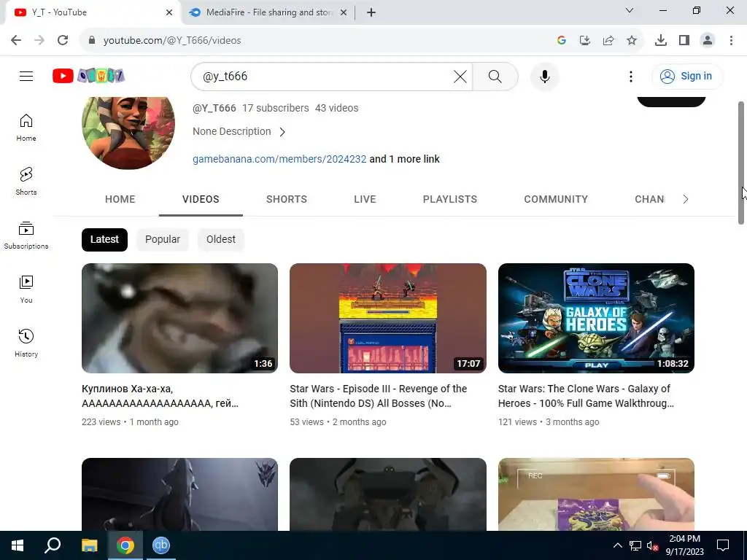Click the Google icon in the address bar
The image size is (747, 560).
coord(562,41)
